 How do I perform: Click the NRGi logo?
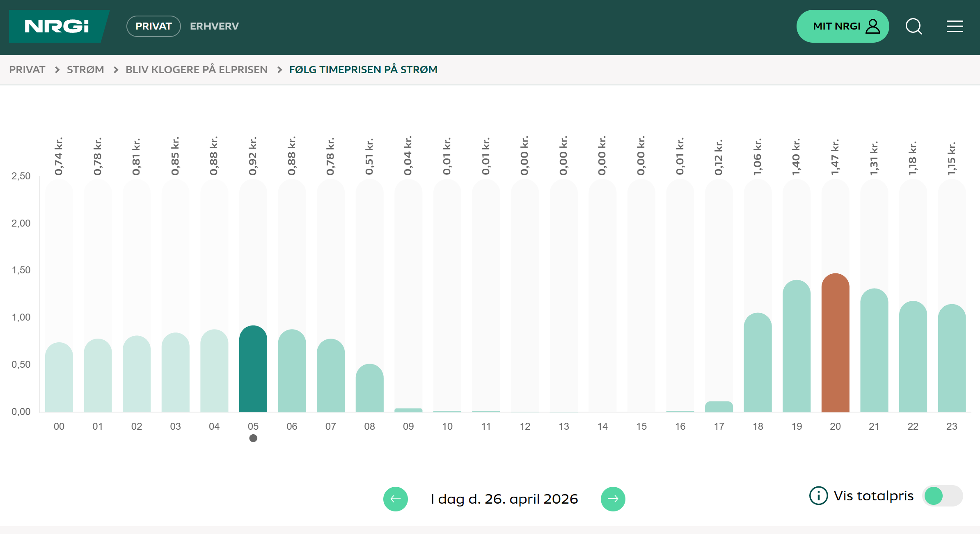(x=57, y=26)
